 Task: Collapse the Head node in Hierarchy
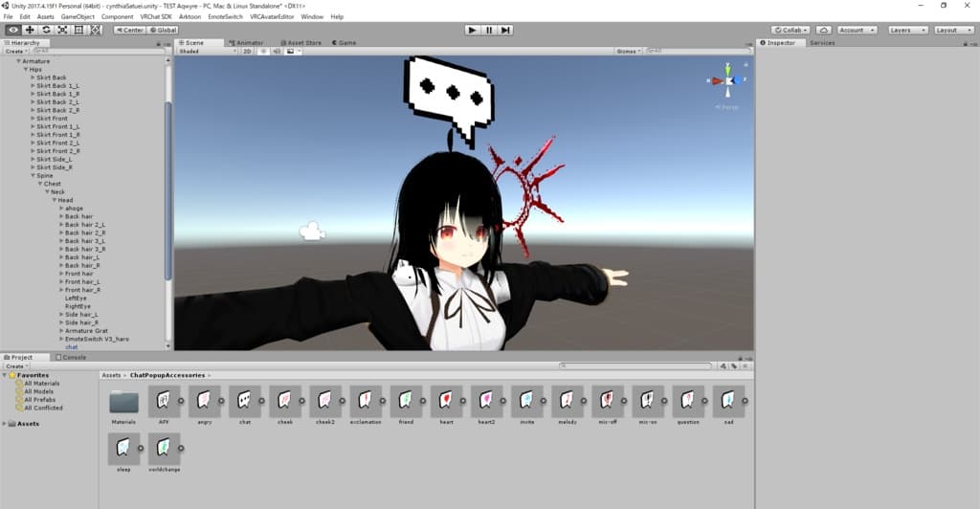click(55, 200)
